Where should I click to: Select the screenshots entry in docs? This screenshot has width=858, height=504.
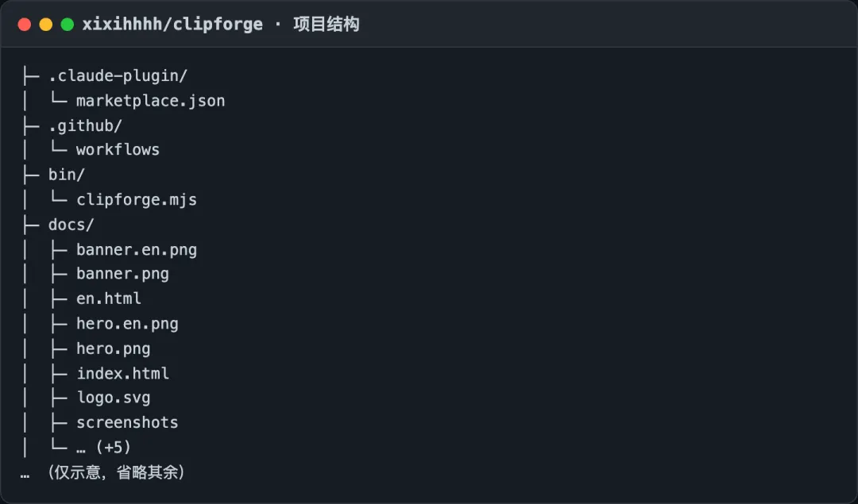[x=127, y=422]
